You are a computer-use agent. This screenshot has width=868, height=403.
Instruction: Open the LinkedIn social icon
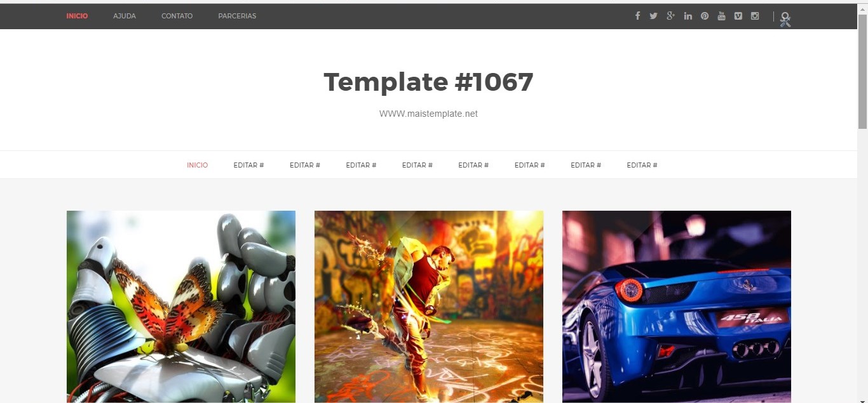click(x=688, y=16)
